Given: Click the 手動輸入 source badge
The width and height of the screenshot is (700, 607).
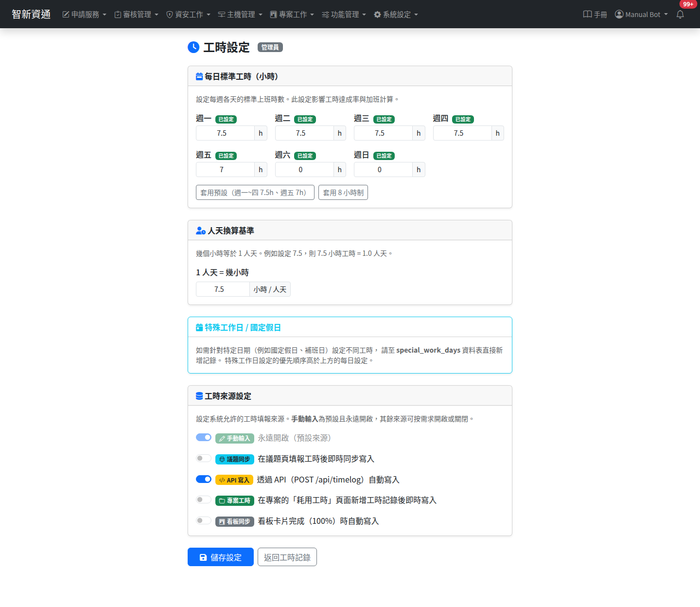Looking at the screenshot, I should tap(234, 438).
